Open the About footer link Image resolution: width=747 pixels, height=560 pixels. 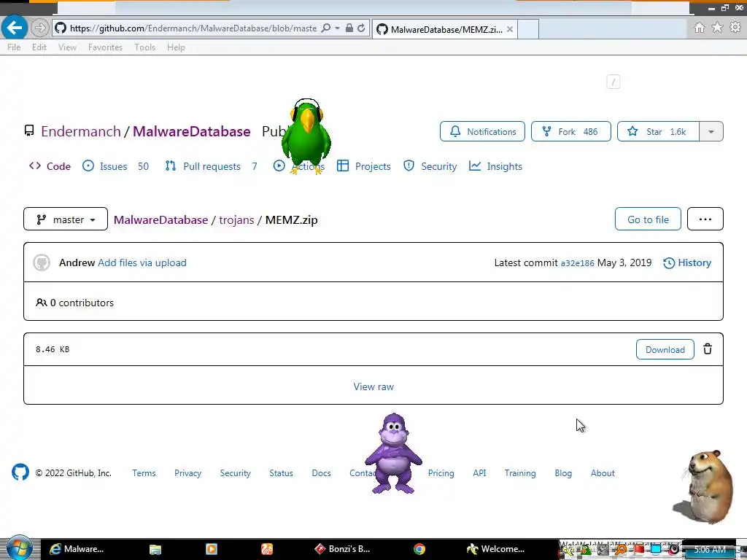pyautogui.click(x=603, y=472)
